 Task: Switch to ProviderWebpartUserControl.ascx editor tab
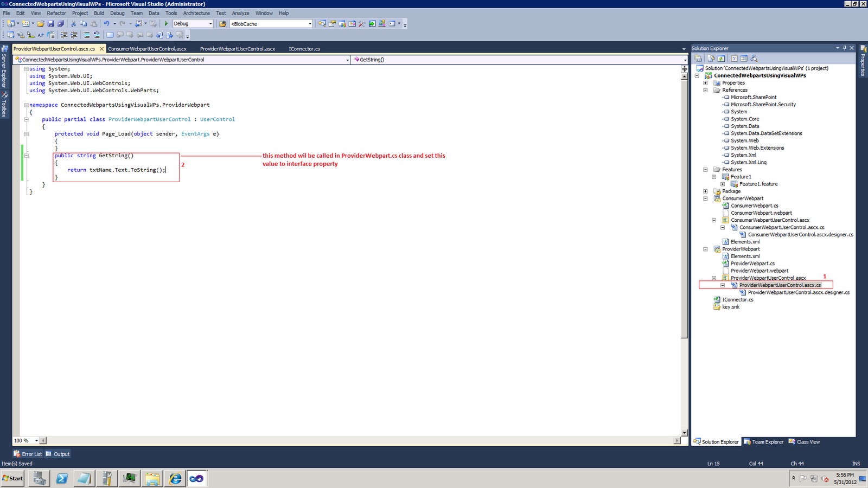pos(238,49)
